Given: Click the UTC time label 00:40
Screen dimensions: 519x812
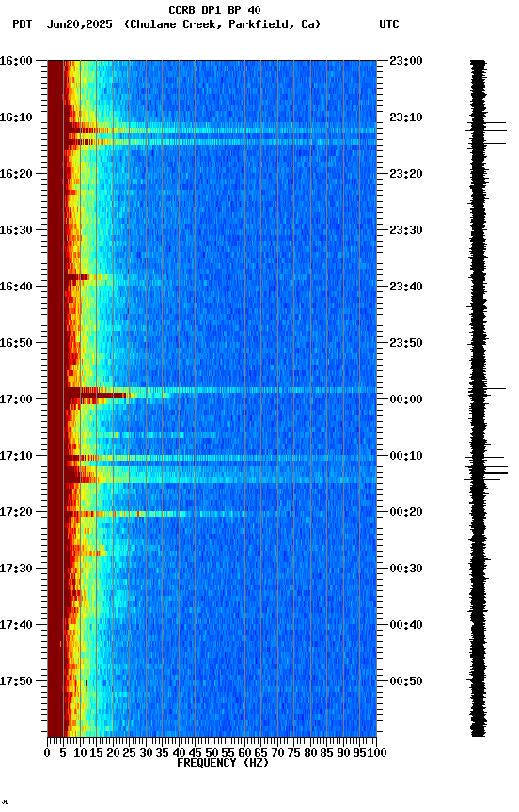Looking at the screenshot, I should click(x=406, y=625).
